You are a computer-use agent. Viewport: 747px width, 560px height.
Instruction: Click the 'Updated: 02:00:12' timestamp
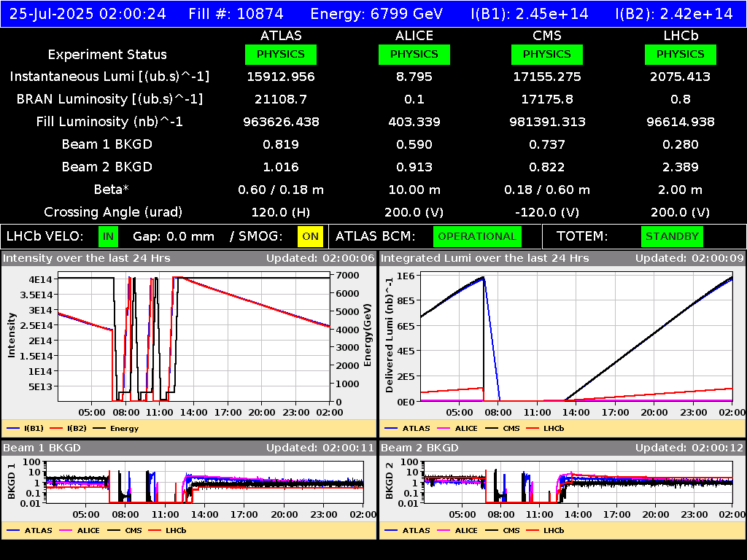(x=689, y=448)
